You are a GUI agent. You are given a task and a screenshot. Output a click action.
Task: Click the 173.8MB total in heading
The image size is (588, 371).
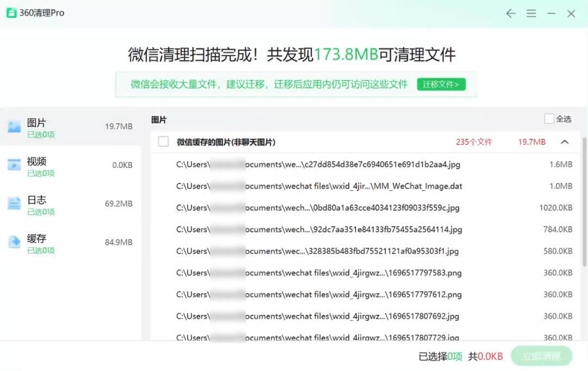pyautogui.click(x=346, y=54)
